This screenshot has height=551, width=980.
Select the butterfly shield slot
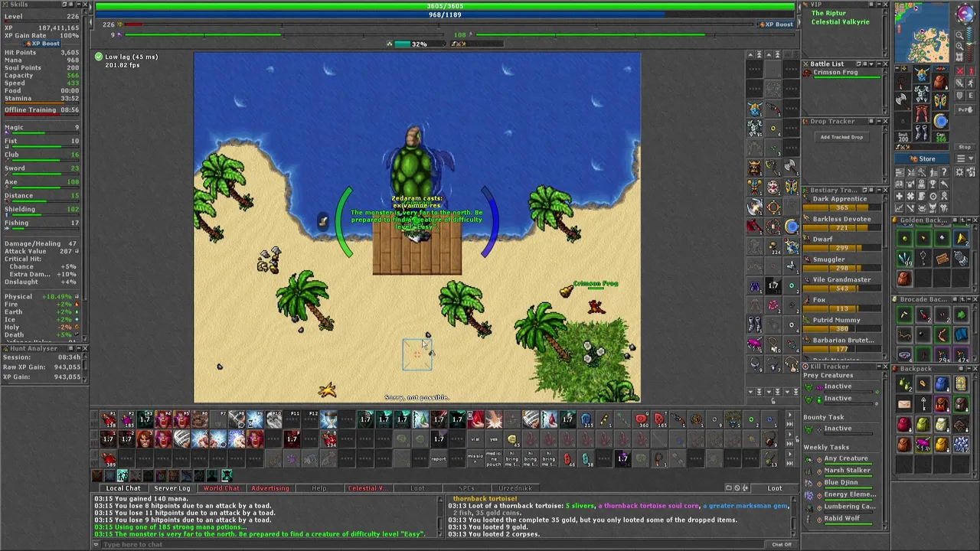[x=940, y=101]
